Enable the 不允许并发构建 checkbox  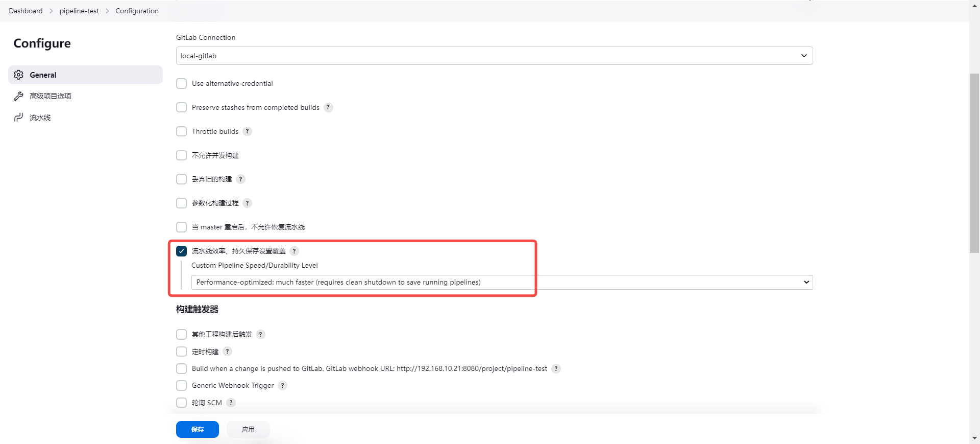181,155
